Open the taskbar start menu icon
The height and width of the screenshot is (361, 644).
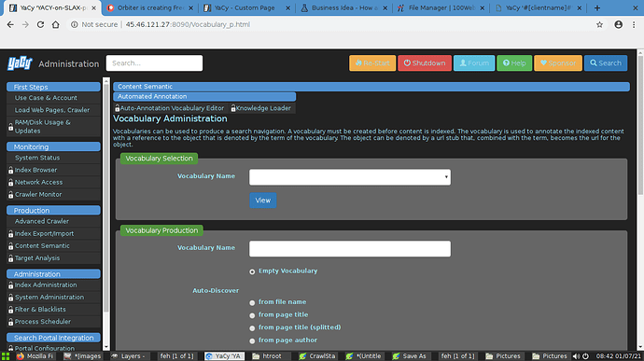coord(6,356)
